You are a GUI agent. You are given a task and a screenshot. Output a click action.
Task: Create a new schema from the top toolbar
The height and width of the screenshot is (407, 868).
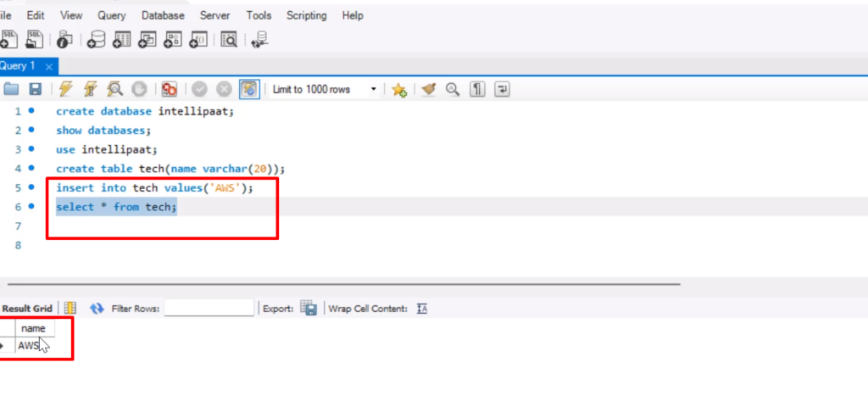pyautogui.click(x=97, y=39)
